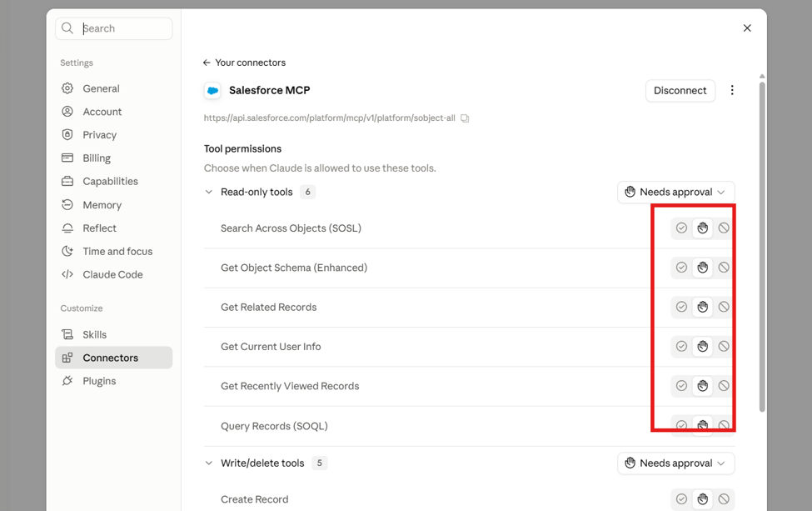Screen dimensions: 812x511
Task: Select Billing in the sidebar
Action: point(113,158)
